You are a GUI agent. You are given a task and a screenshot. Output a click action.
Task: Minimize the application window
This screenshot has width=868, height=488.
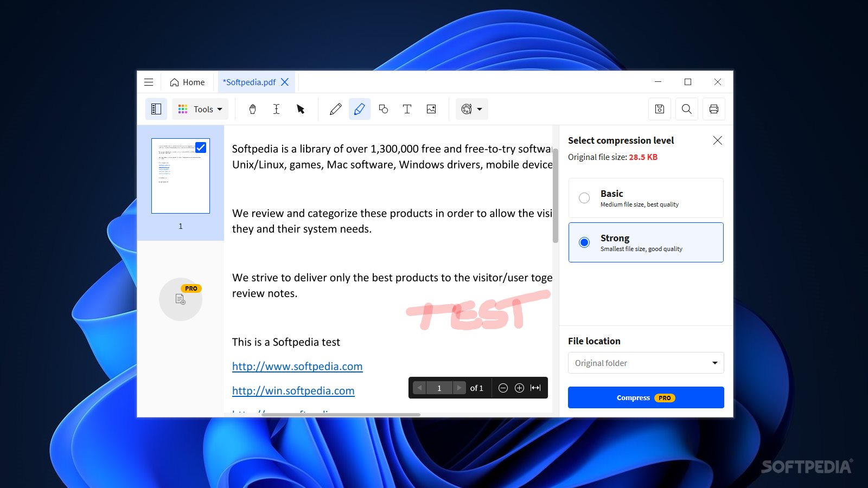(x=658, y=82)
